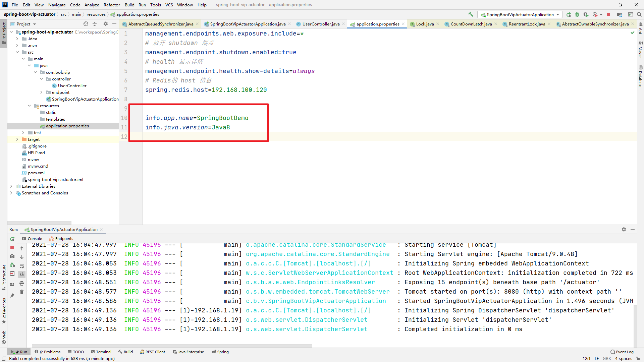This screenshot has height=362, width=644.
Task: Take a thread dump with camera icon
Action: [12, 256]
